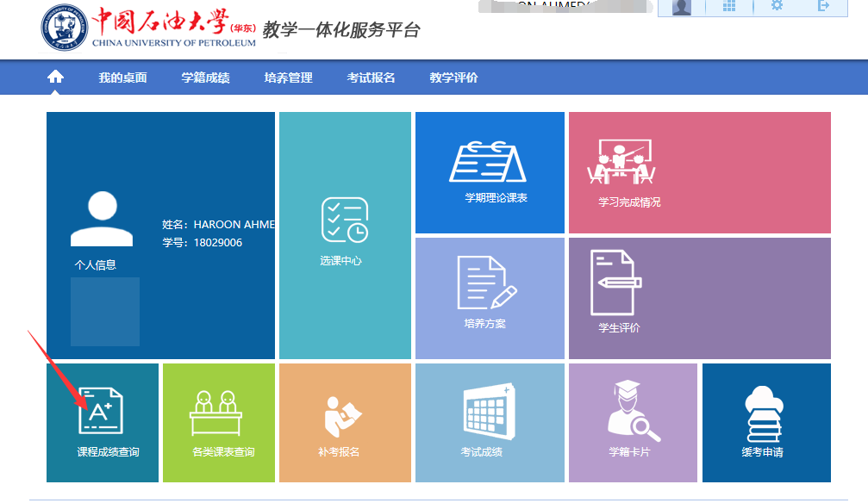The width and height of the screenshot is (868, 503).
Task: Open the 学籍成绩 menu
Action: pyautogui.click(x=205, y=78)
